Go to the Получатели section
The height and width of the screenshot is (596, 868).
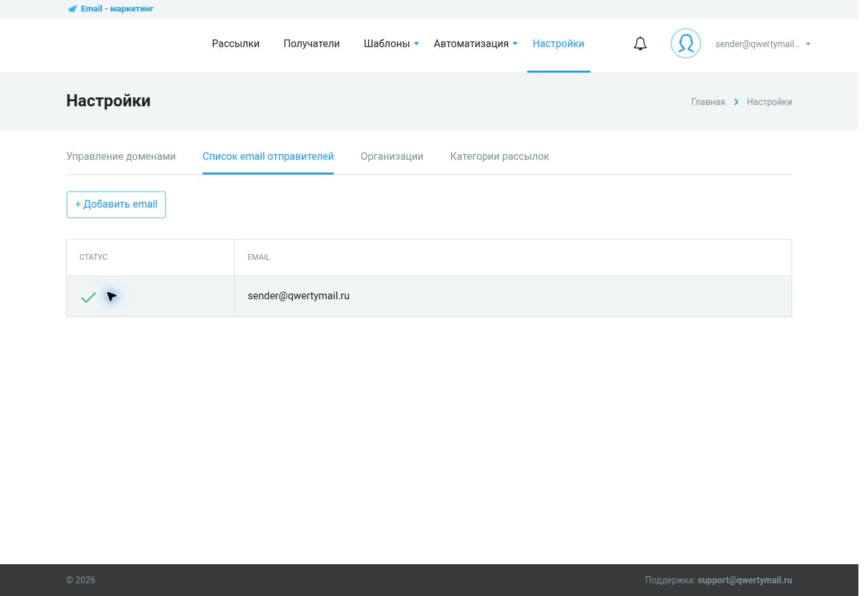(311, 44)
